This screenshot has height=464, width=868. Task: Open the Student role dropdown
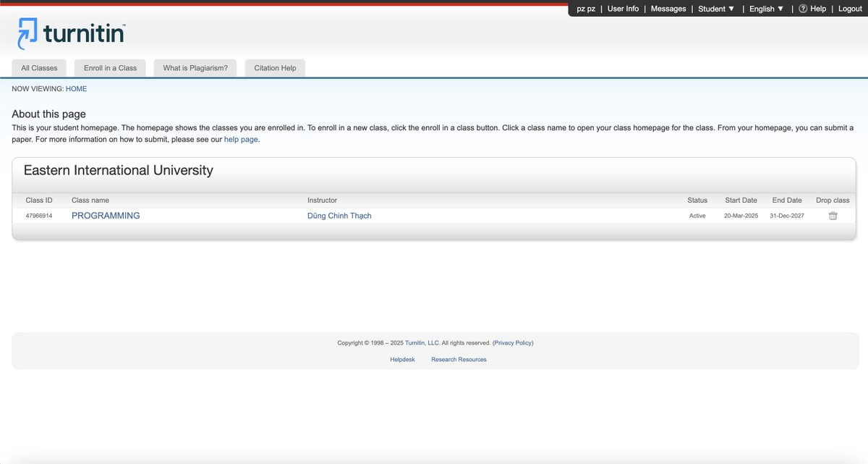(716, 9)
